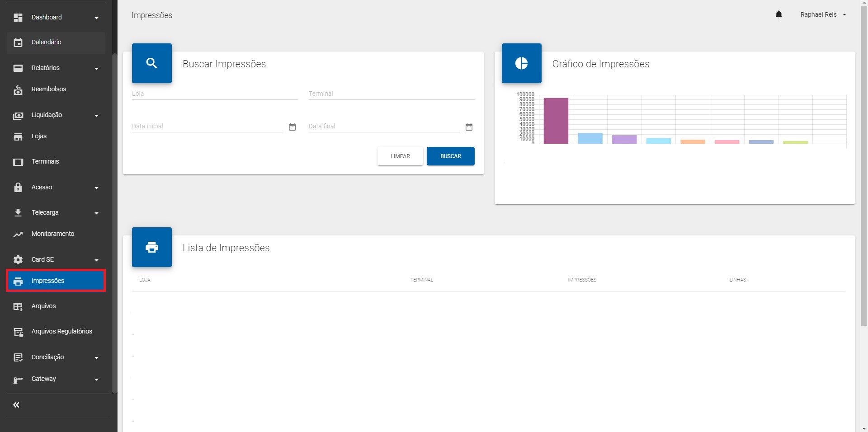Viewport: 868px width, 432px height.
Task: Expand the Gateway submenu arrow
Action: point(96,380)
